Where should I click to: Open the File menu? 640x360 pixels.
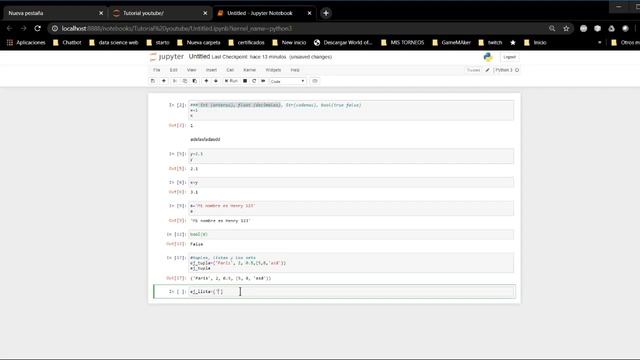(x=157, y=70)
